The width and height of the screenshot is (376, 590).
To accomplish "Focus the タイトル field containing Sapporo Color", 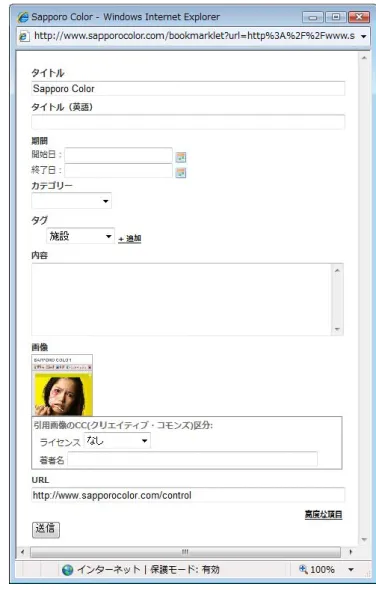I will click(188, 89).
